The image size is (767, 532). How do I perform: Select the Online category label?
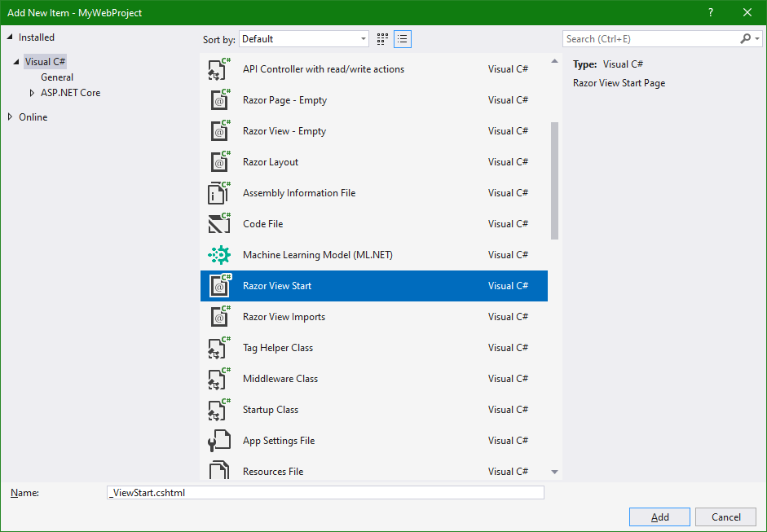(x=33, y=117)
